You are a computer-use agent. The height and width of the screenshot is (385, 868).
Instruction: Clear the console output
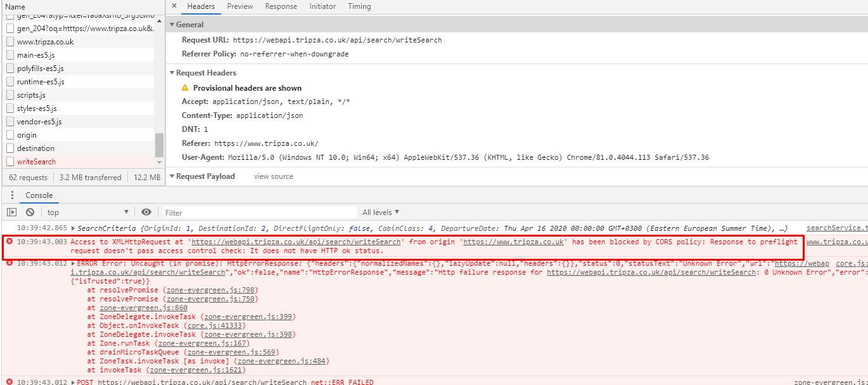tap(30, 212)
